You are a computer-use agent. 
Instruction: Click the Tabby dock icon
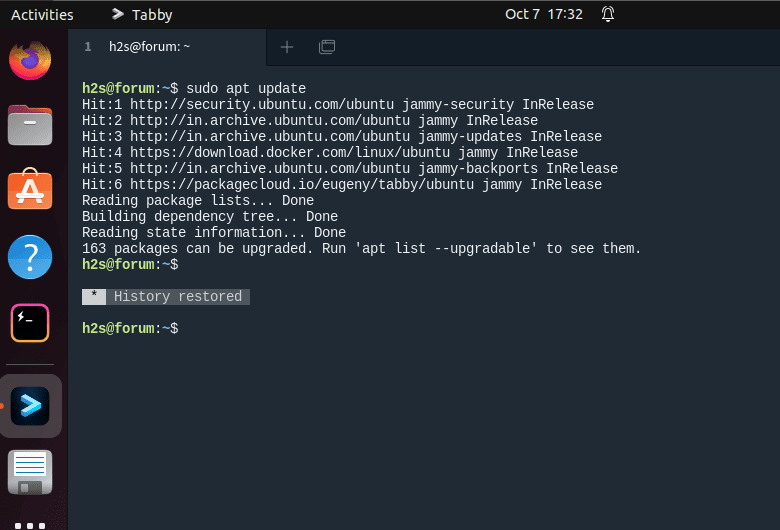coord(30,406)
